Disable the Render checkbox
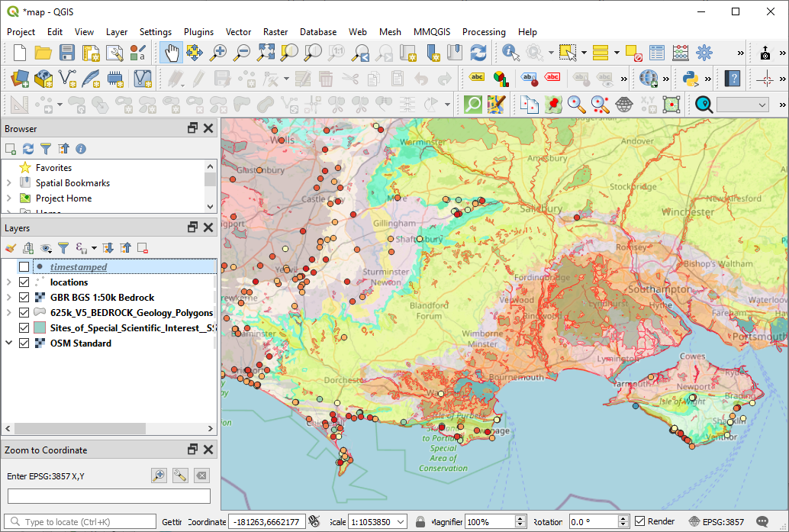Viewport: 789px width, 532px height. (639, 521)
